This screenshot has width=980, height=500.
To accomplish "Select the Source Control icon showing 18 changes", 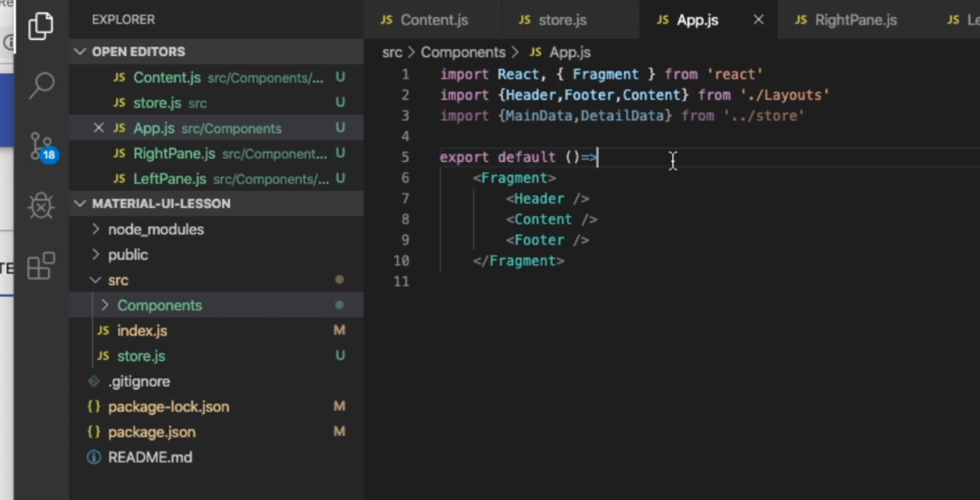I will click(x=41, y=144).
